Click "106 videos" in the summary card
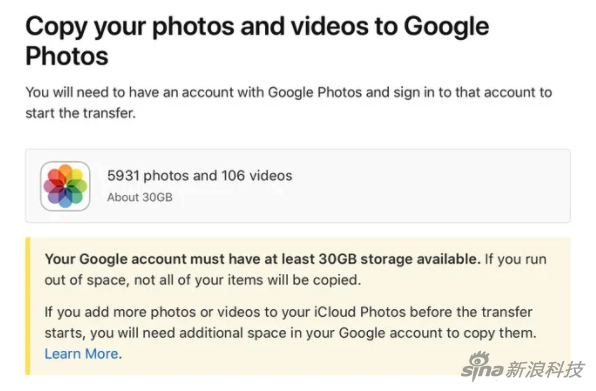596x391 pixels. point(257,176)
